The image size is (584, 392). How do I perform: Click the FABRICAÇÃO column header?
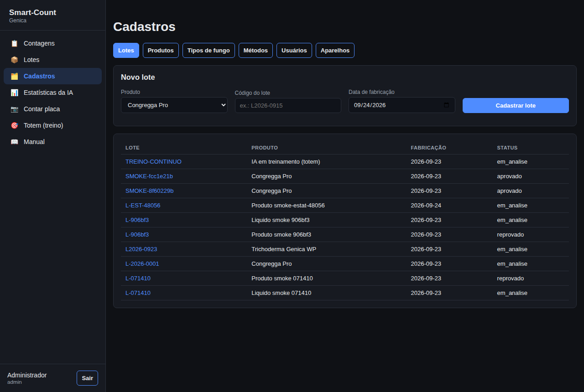point(428,148)
